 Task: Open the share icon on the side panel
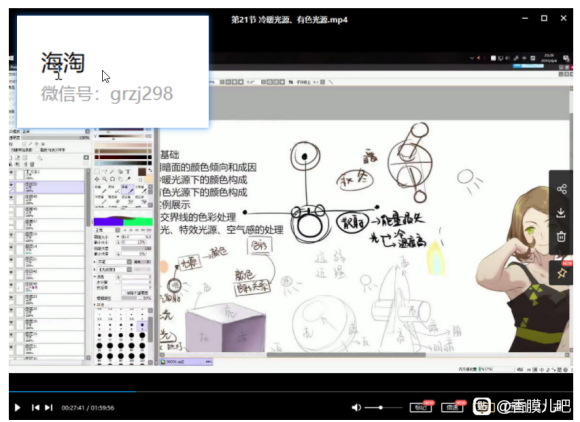point(562,189)
